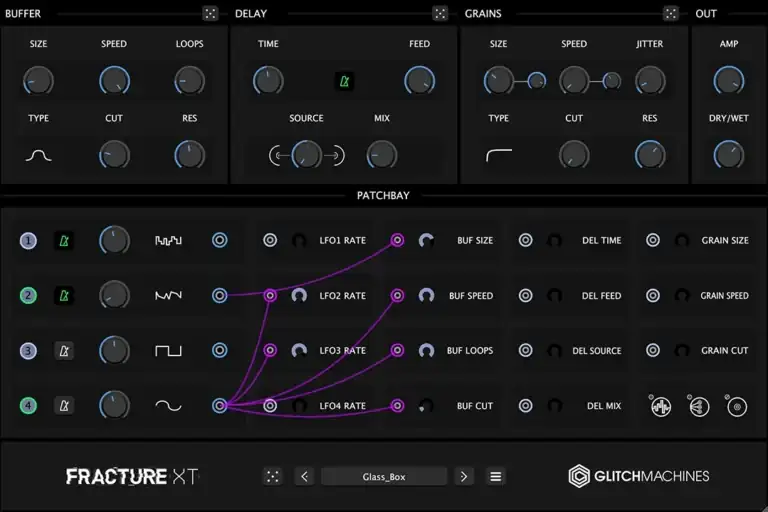The image size is (768, 512).
Task: Toggle LFO 2 number button
Action: [x=28, y=295]
